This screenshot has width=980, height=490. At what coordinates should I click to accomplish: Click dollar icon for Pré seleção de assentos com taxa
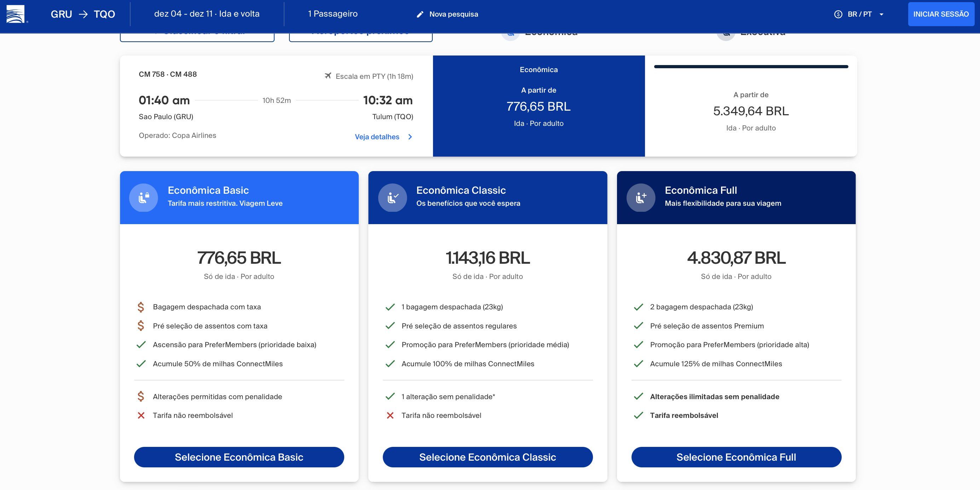point(141,326)
